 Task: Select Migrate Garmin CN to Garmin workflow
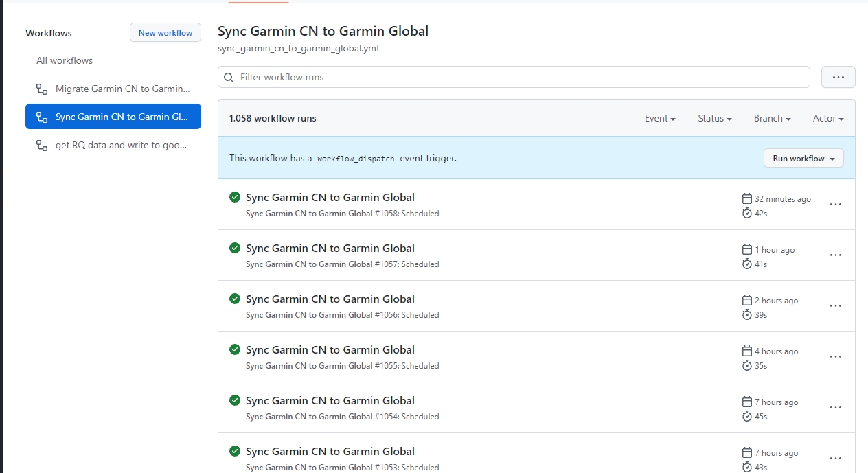click(113, 89)
